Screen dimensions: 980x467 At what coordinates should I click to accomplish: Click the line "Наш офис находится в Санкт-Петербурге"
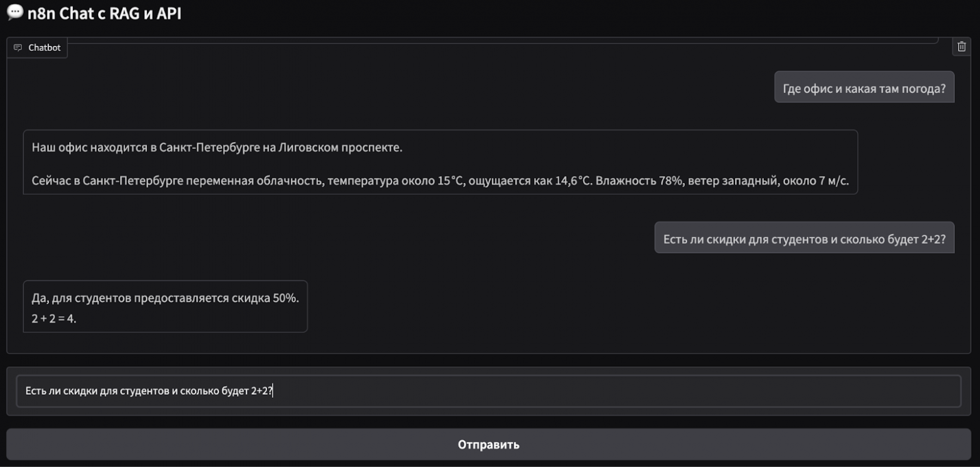pyautogui.click(x=217, y=148)
